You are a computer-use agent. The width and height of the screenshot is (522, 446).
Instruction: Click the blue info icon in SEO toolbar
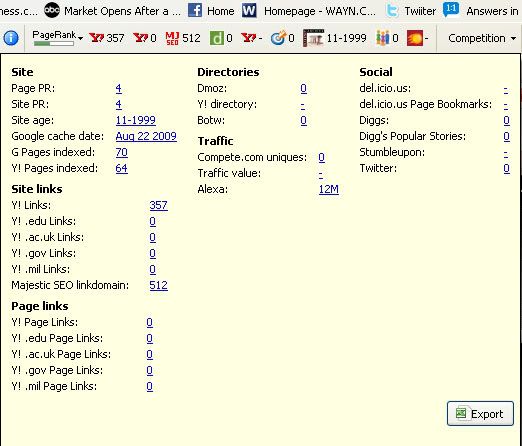(x=11, y=38)
